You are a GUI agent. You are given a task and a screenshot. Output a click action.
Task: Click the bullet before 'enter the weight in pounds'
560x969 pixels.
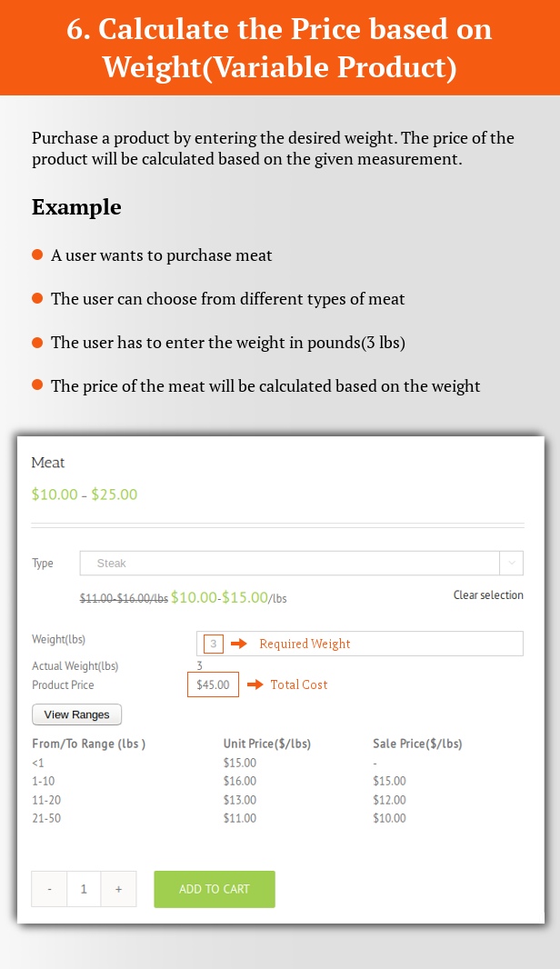[37, 343]
